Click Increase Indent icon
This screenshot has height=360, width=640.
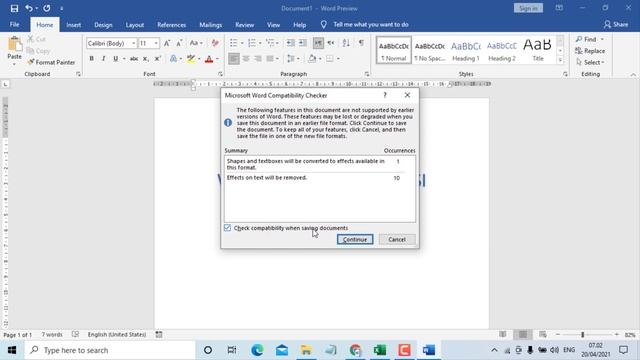[x=302, y=43]
